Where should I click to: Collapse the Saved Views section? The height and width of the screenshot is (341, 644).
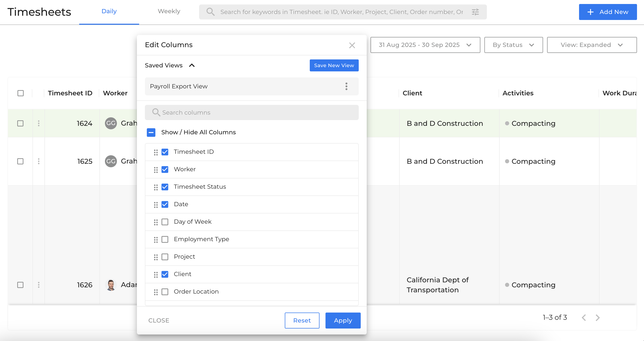[192, 65]
